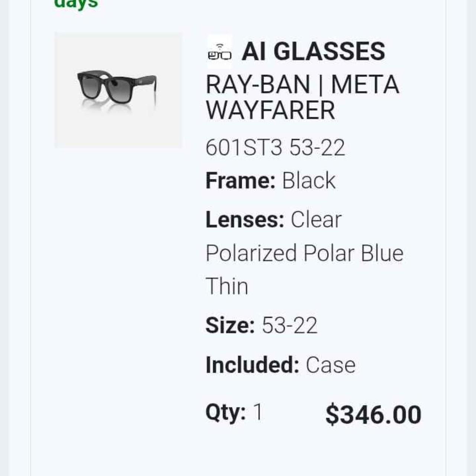The height and width of the screenshot is (476, 476).
Task: Select the quantity value 1
Action: tap(257, 412)
